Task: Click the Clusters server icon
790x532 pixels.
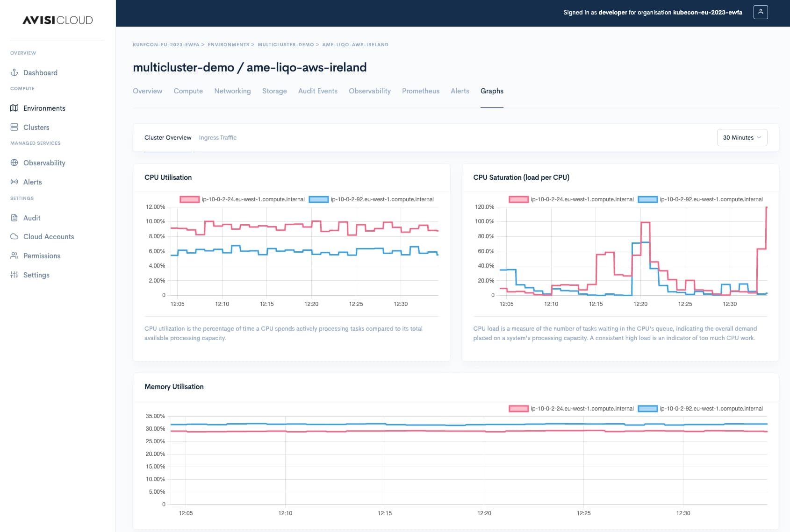Action: [x=14, y=127]
